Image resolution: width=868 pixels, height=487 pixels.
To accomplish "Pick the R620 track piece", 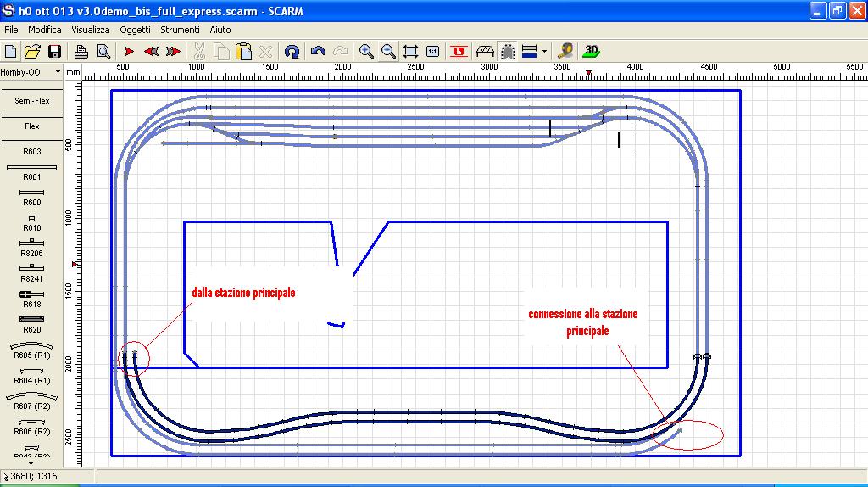I will point(31,325).
